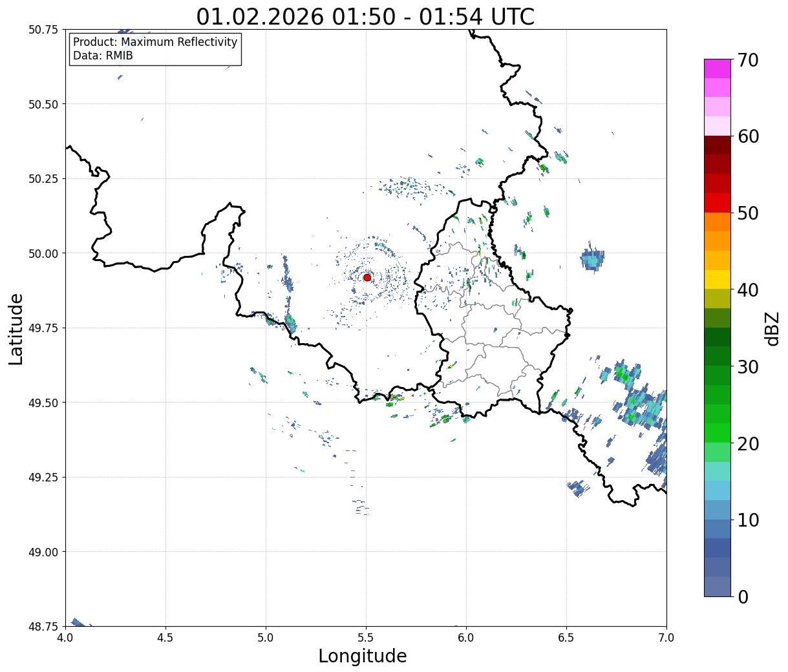Screen dimensions: 788x672
Task: Click the latitude tick label 48.75
Action: coord(43,627)
